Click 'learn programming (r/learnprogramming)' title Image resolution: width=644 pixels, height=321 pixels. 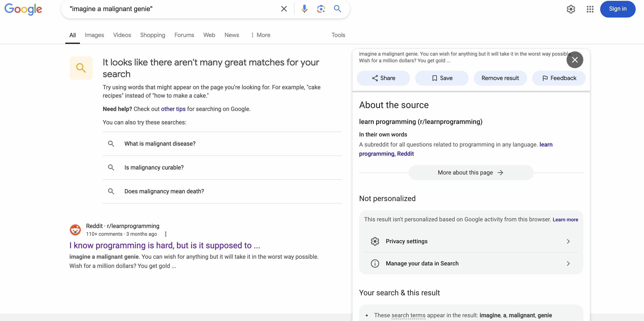421,122
